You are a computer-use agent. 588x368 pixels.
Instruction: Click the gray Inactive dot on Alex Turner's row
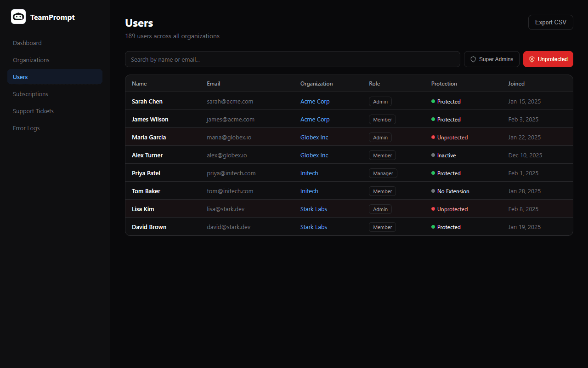tap(433, 155)
